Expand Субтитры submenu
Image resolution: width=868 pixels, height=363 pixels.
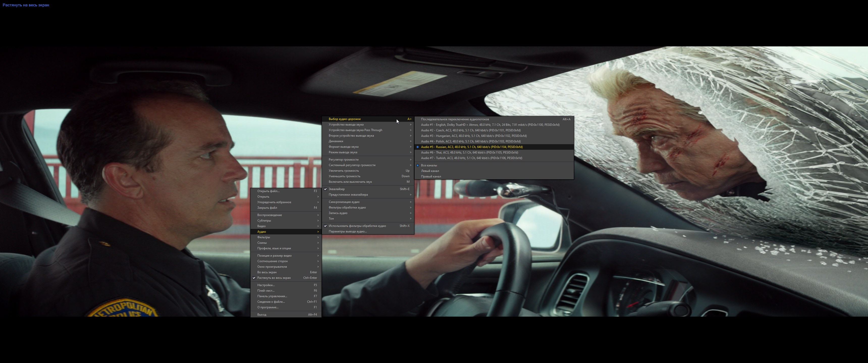[x=286, y=221]
